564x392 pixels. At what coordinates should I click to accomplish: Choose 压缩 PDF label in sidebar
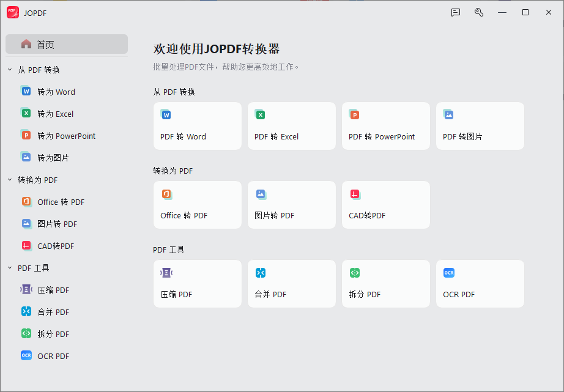[53, 290]
